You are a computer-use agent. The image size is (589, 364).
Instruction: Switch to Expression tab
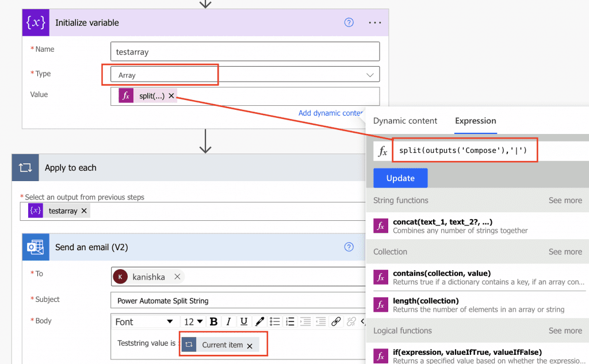[x=476, y=121]
